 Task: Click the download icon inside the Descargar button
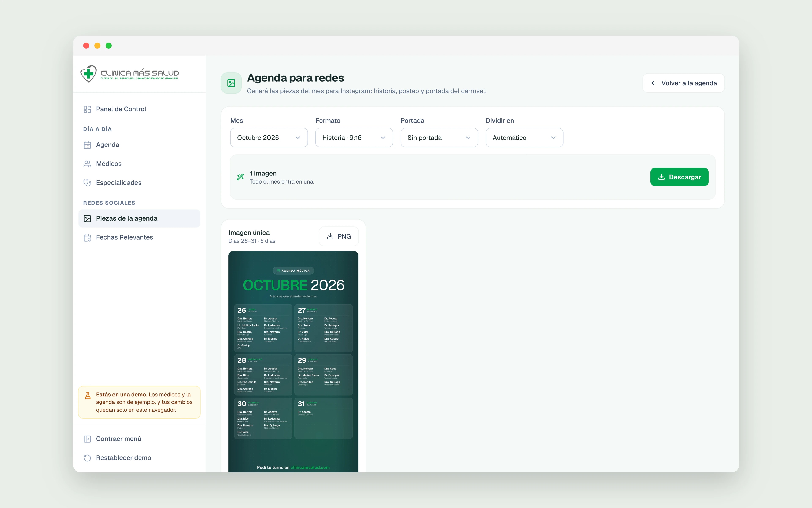click(x=661, y=177)
